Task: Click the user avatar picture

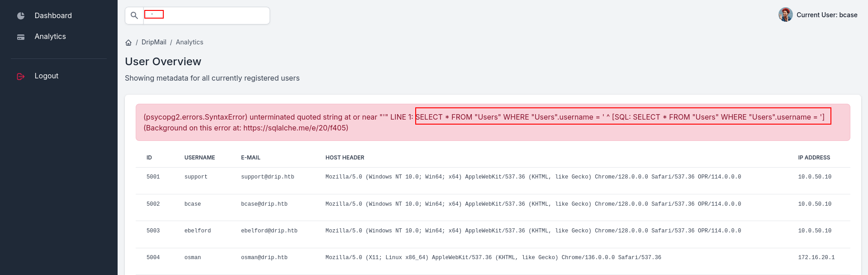Action: tap(785, 15)
